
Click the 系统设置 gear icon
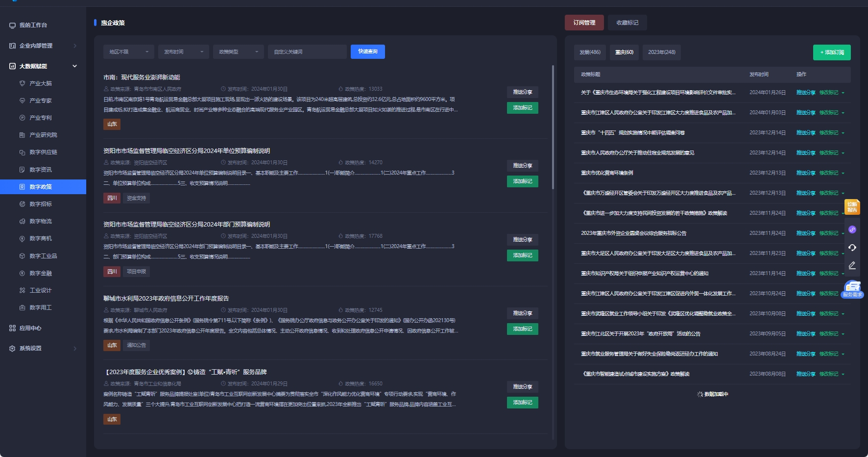click(12, 348)
